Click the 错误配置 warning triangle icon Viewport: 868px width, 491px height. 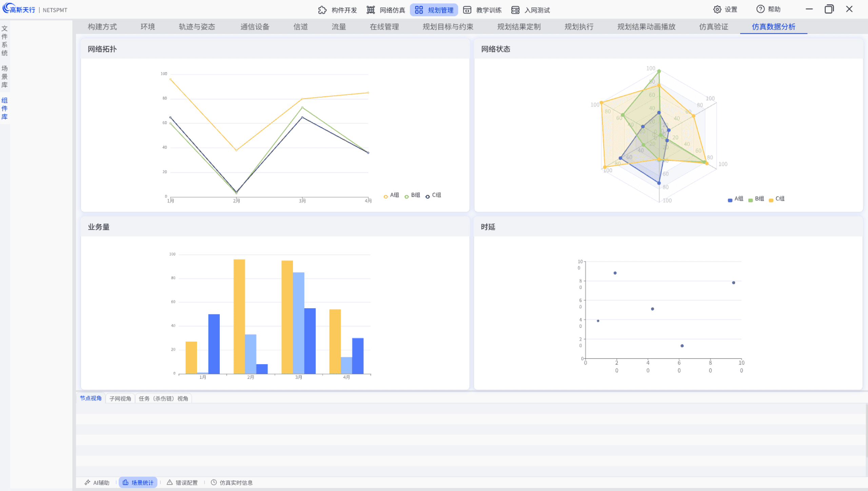[x=170, y=482]
